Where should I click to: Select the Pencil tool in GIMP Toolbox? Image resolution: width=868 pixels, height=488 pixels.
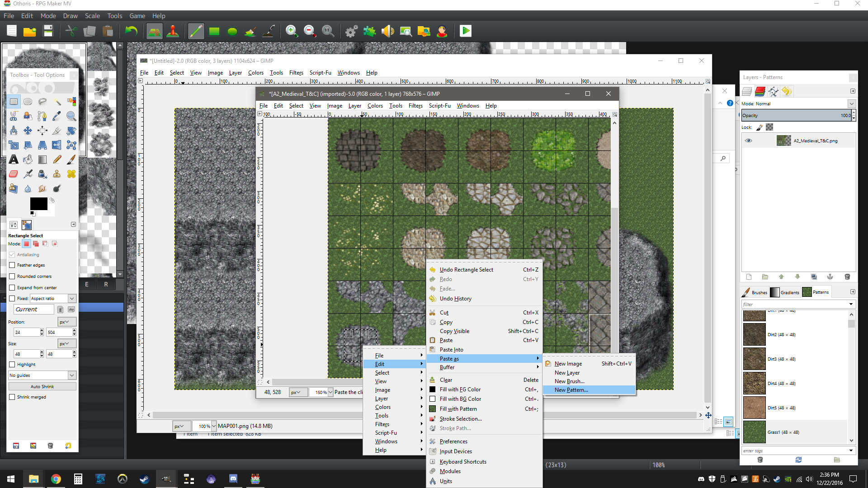tap(57, 160)
